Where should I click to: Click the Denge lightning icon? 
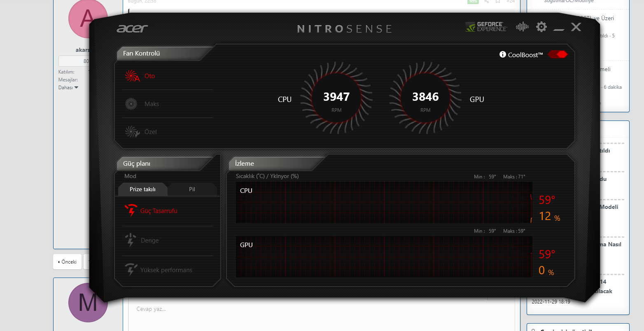[131, 240]
